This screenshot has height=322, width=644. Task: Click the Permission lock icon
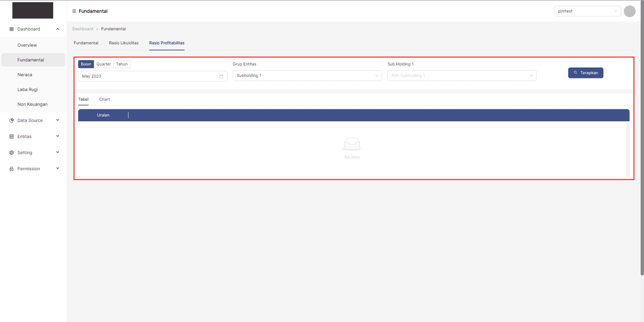(12, 169)
